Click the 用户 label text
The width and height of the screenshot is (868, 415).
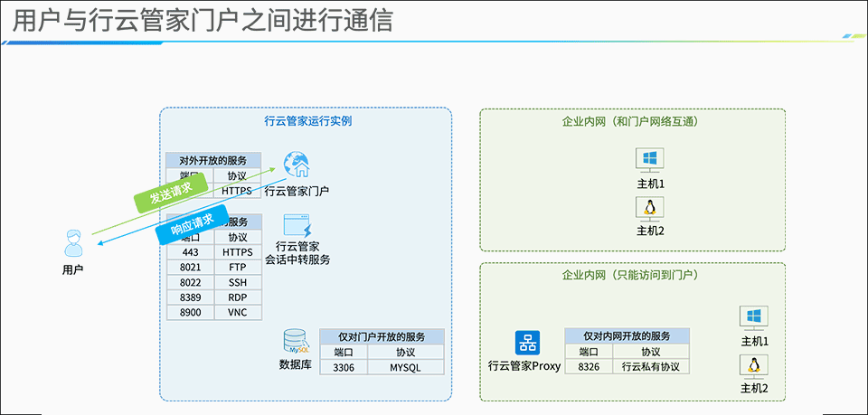point(72,271)
